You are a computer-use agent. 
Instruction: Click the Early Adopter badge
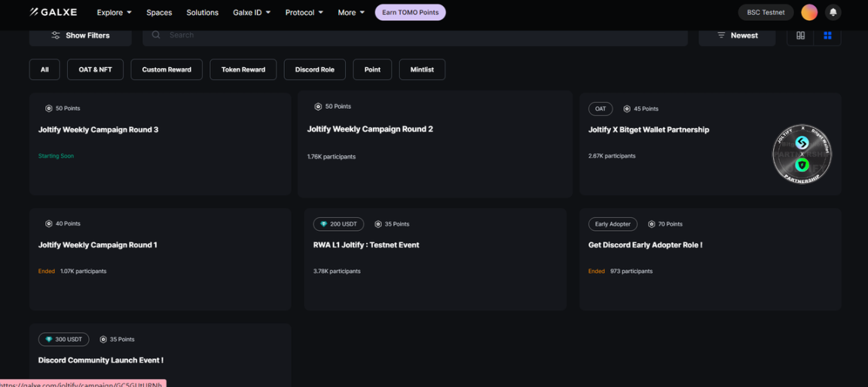coord(613,224)
